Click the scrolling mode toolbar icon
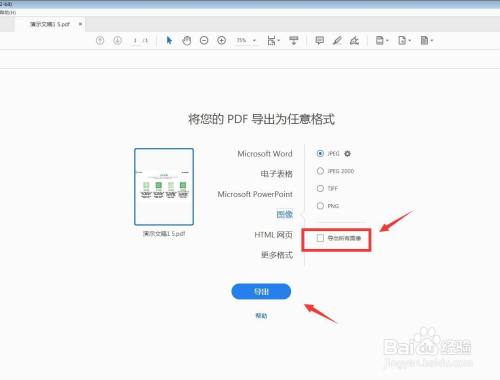This screenshot has width=500, height=380. 294,41
